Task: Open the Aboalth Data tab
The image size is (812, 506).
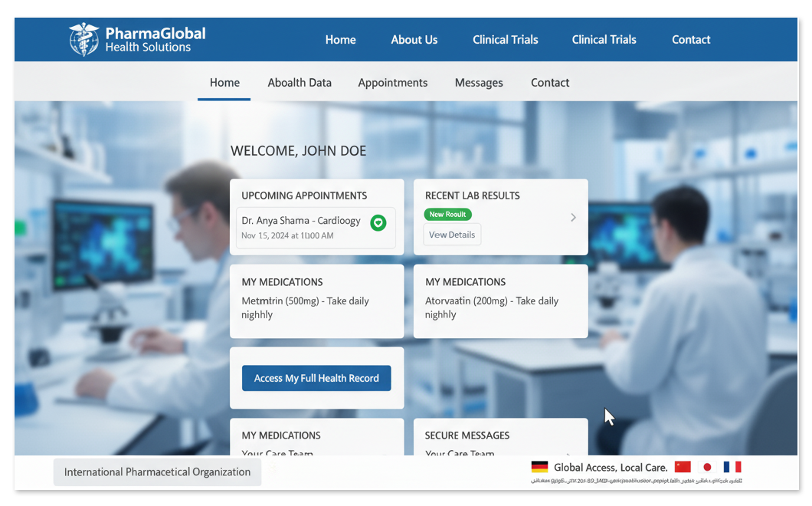Action: [x=300, y=83]
